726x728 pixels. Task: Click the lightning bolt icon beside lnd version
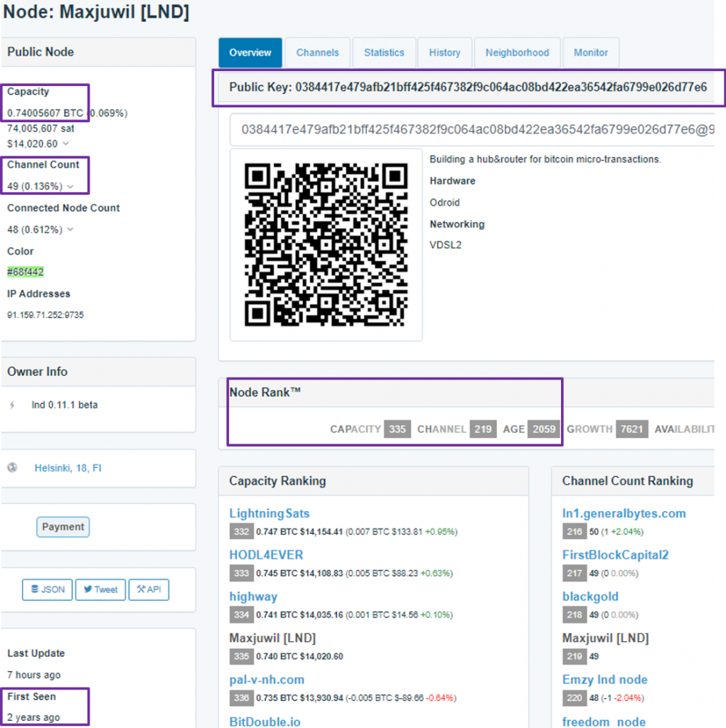[x=12, y=405]
